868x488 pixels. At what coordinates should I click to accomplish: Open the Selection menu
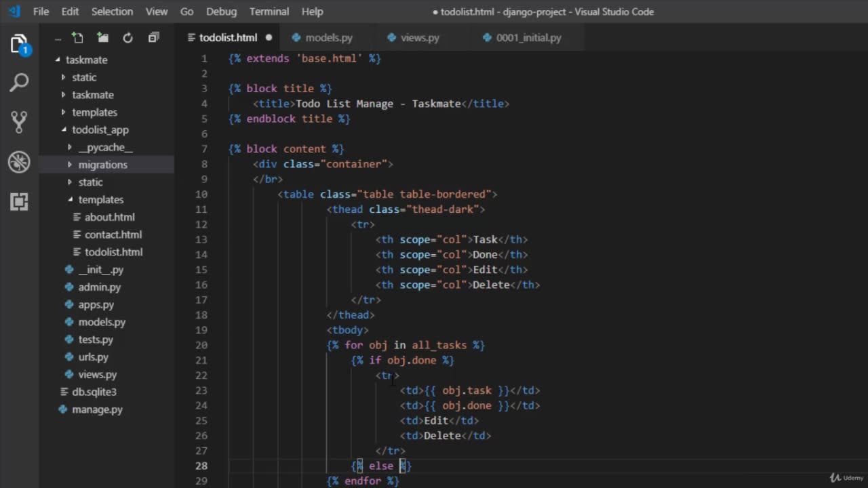(x=112, y=12)
